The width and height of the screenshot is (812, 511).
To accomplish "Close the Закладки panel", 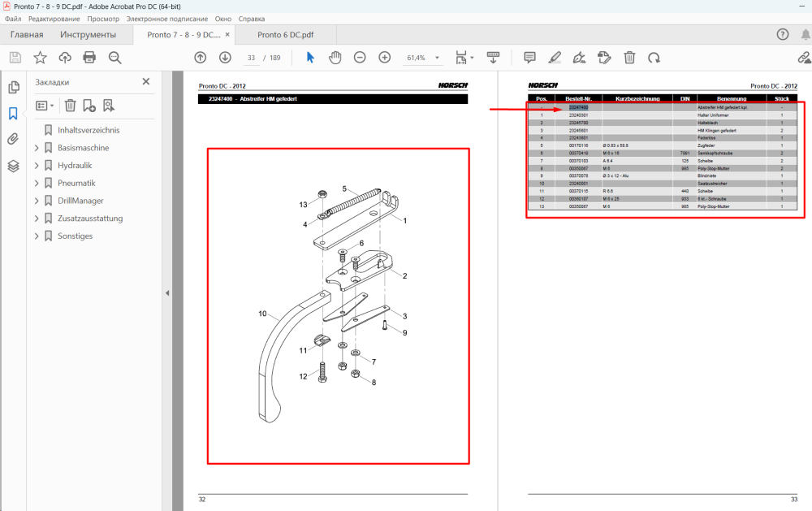I will [146, 81].
